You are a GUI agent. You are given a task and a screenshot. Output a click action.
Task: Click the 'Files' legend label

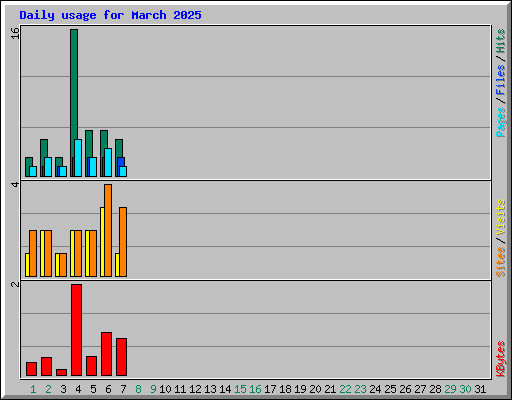(x=501, y=80)
